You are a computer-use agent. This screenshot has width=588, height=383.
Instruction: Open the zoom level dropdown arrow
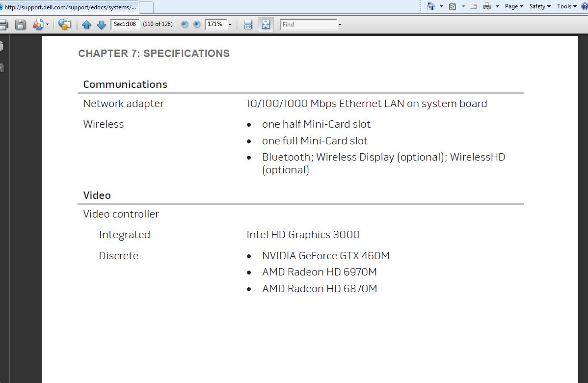230,25
